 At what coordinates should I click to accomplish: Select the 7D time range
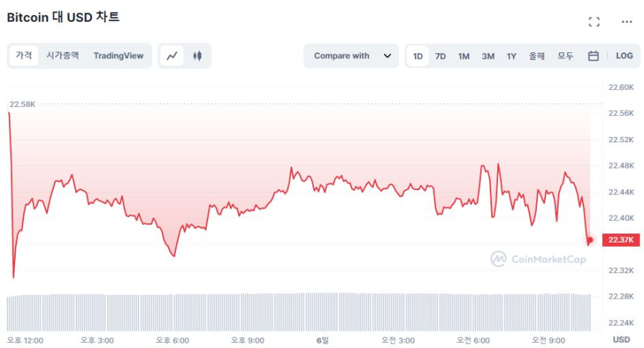(x=440, y=56)
